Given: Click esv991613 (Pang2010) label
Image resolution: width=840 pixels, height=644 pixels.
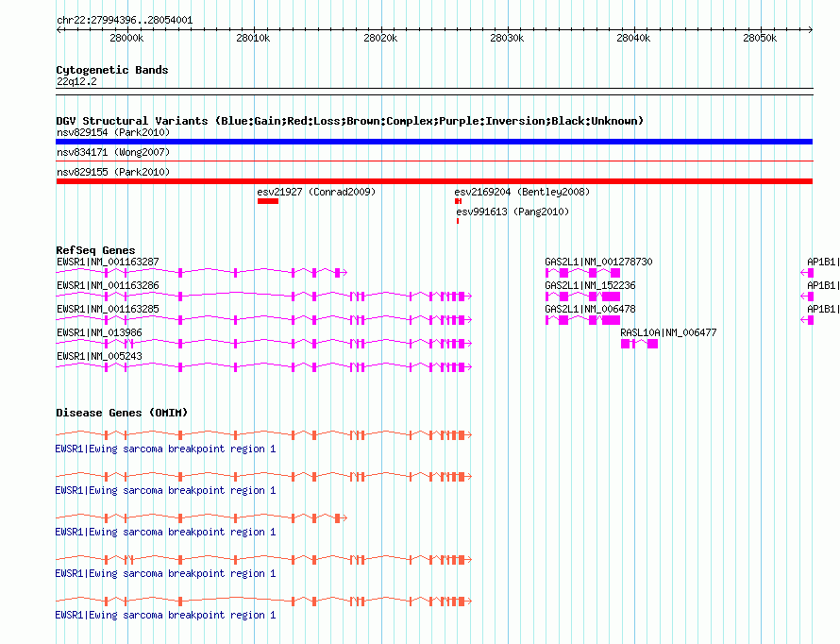Looking at the screenshot, I should 512,212.
